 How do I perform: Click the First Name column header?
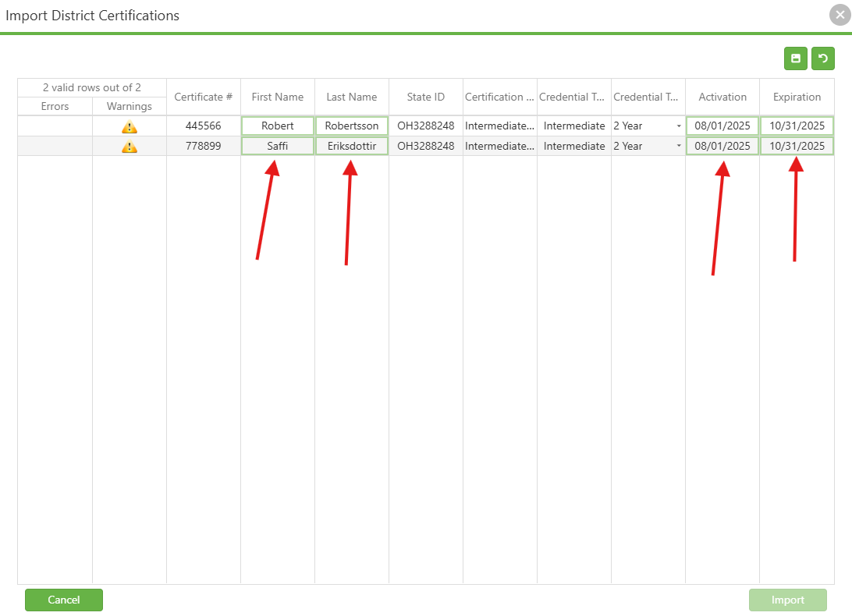(278, 97)
